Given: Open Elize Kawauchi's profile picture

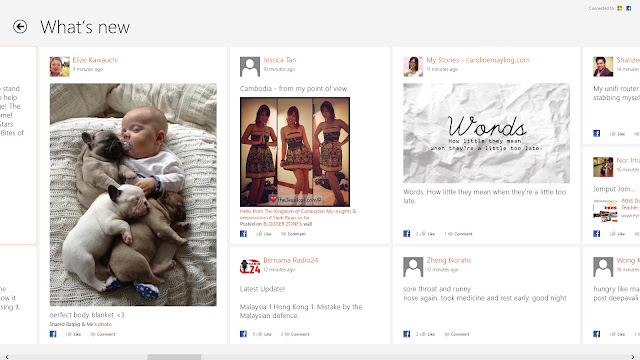Looking at the screenshot, I should [x=60, y=67].
